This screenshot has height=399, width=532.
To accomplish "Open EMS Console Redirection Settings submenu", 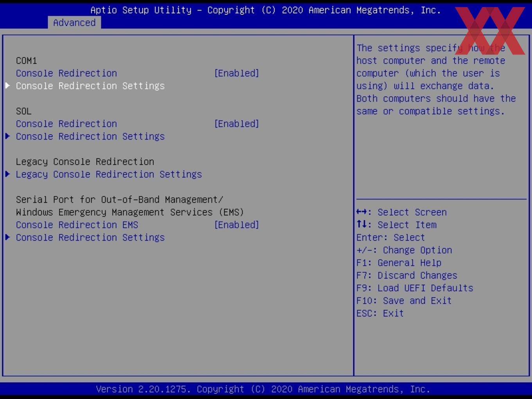I will (x=90, y=237).
